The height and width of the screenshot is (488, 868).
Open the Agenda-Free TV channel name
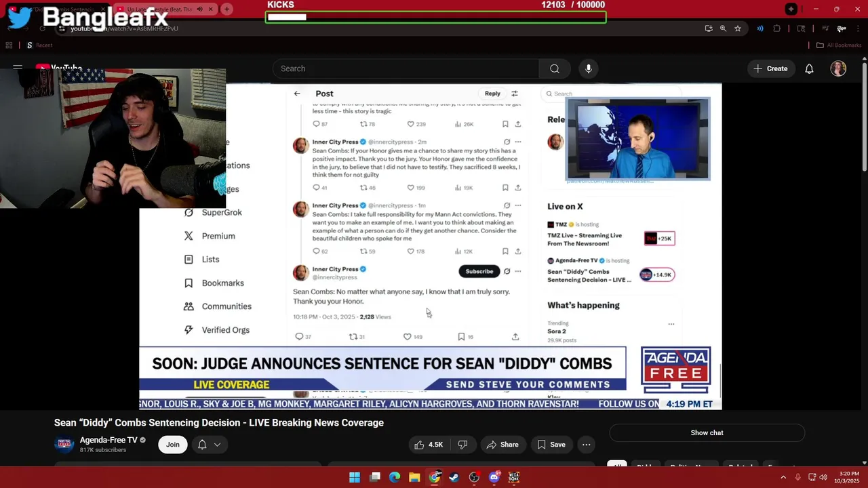click(x=108, y=440)
